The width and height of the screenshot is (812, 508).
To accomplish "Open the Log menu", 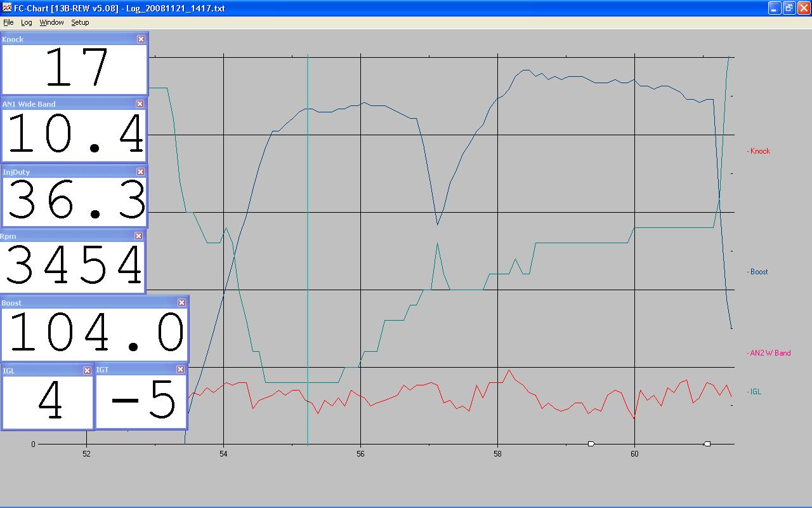I will pos(27,22).
